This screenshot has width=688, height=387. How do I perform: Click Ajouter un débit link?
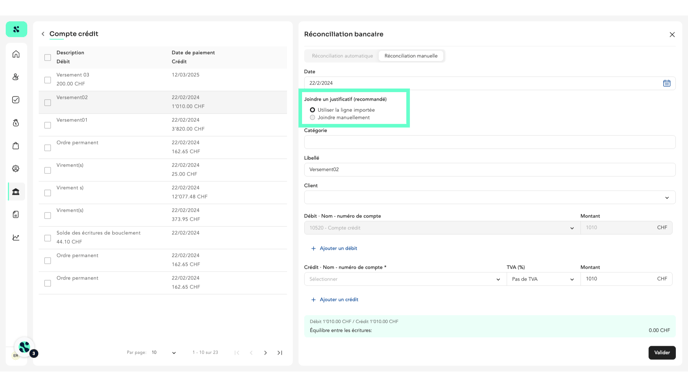pyautogui.click(x=338, y=248)
